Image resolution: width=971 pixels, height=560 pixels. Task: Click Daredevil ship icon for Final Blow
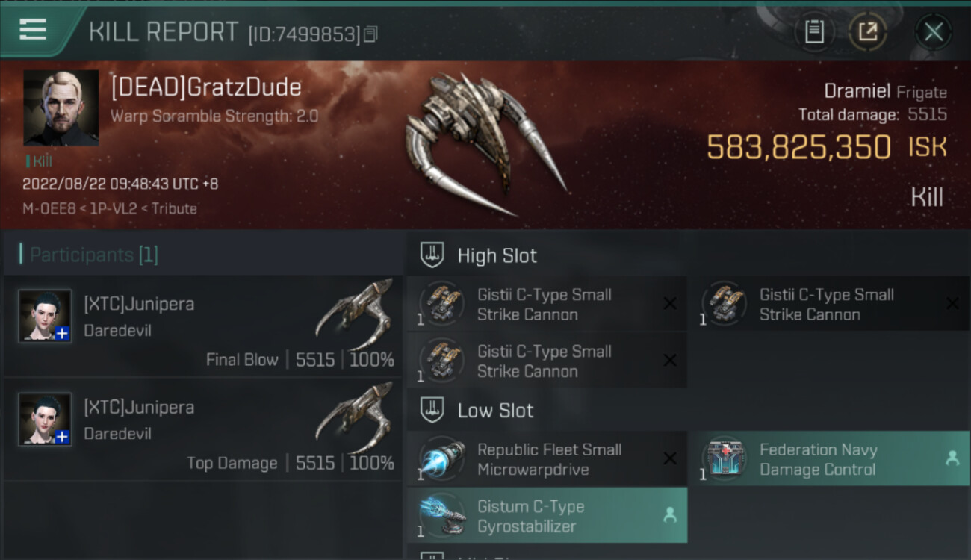pyautogui.click(x=355, y=314)
